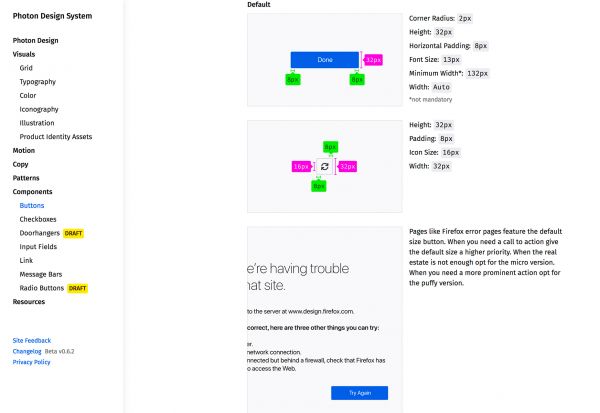Screen dimensions: 600x413
Task: Collapse the Components section
Action: click(32, 191)
